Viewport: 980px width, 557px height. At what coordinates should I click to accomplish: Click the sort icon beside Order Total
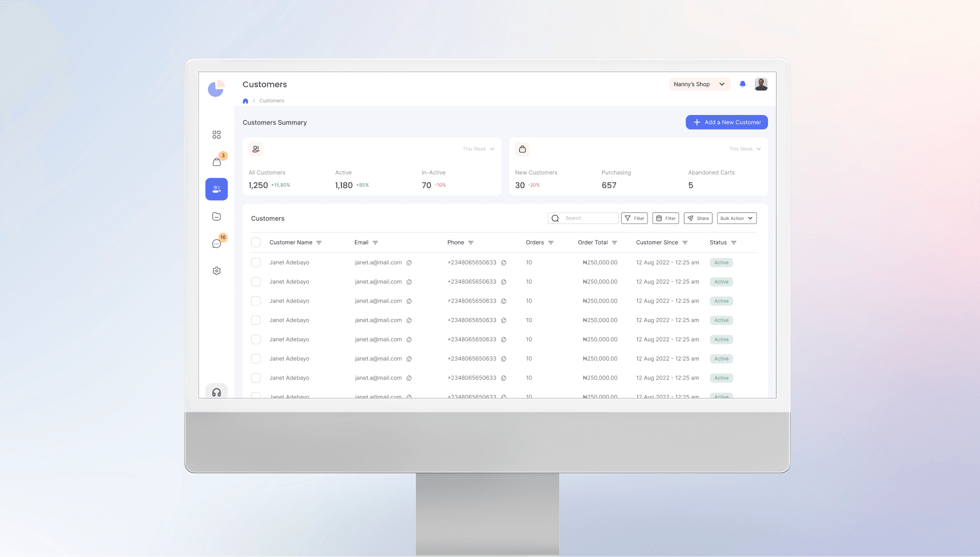click(614, 242)
